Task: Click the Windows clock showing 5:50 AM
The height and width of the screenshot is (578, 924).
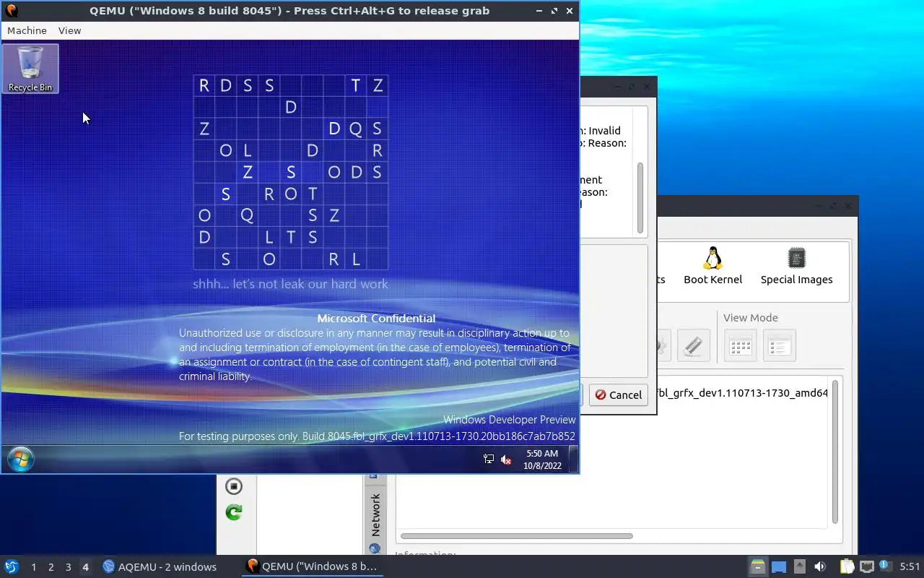Action: coord(541,460)
